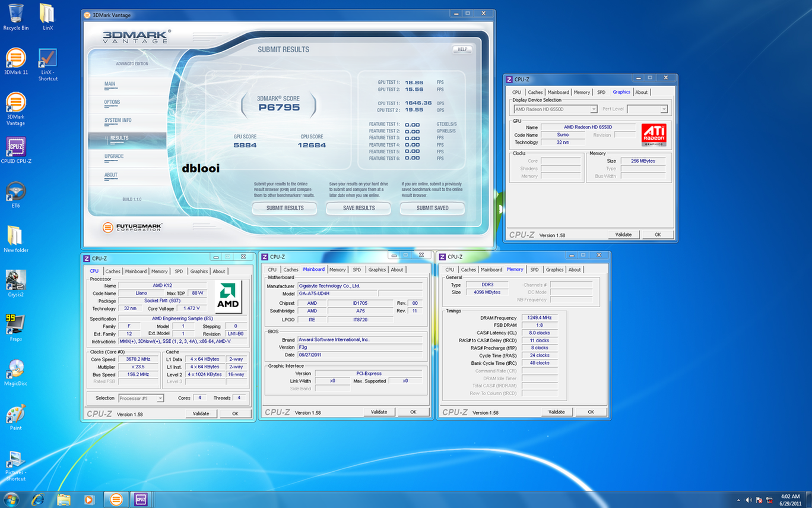This screenshot has width=812, height=508.
Task: Open the Recycle Bin
Action: (x=16, y=15)
